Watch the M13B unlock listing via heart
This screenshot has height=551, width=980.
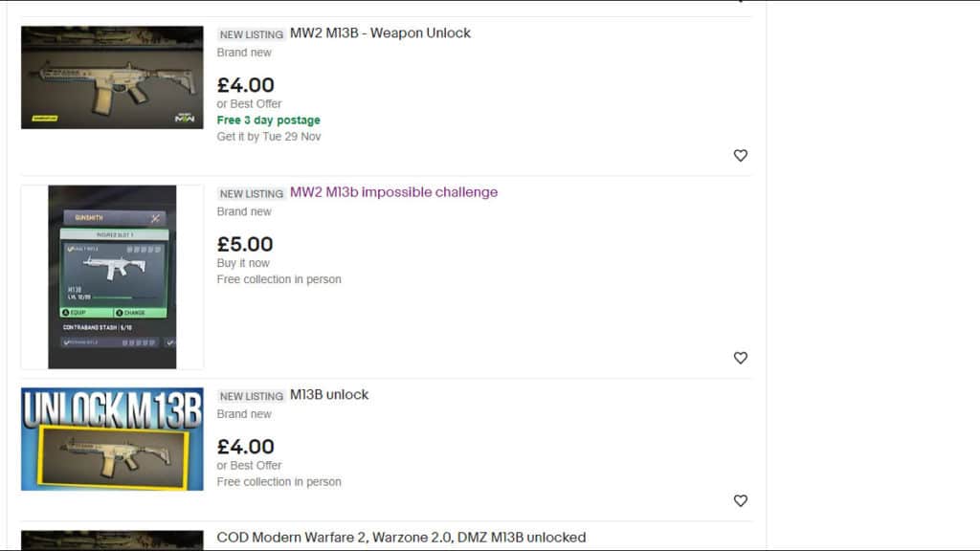[x=740, y=500]
